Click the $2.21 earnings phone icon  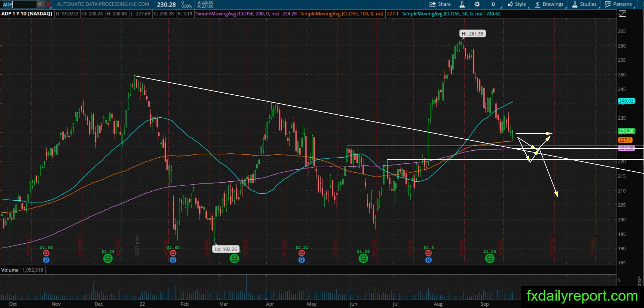(302, 253)
